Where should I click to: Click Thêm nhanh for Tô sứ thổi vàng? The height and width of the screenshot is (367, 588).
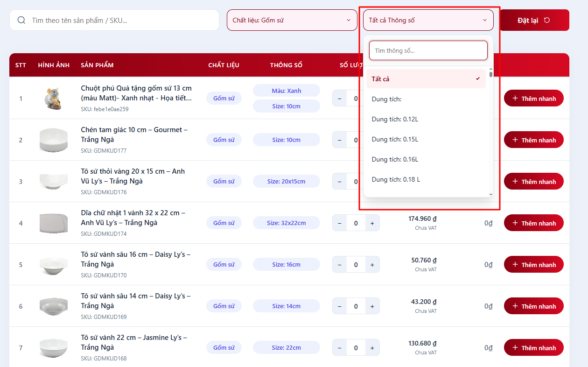tap(533, 182)
